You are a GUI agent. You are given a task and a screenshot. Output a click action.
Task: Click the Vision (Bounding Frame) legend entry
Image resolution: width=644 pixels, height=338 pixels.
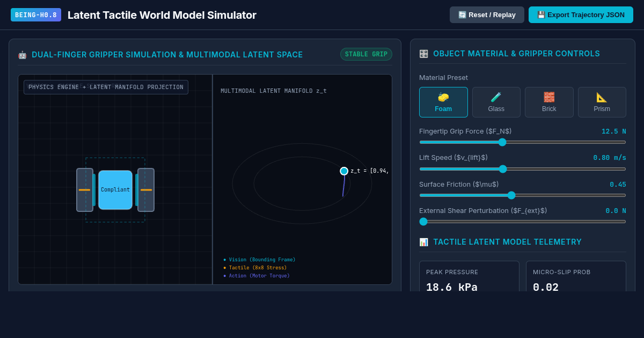pos(259,260)
